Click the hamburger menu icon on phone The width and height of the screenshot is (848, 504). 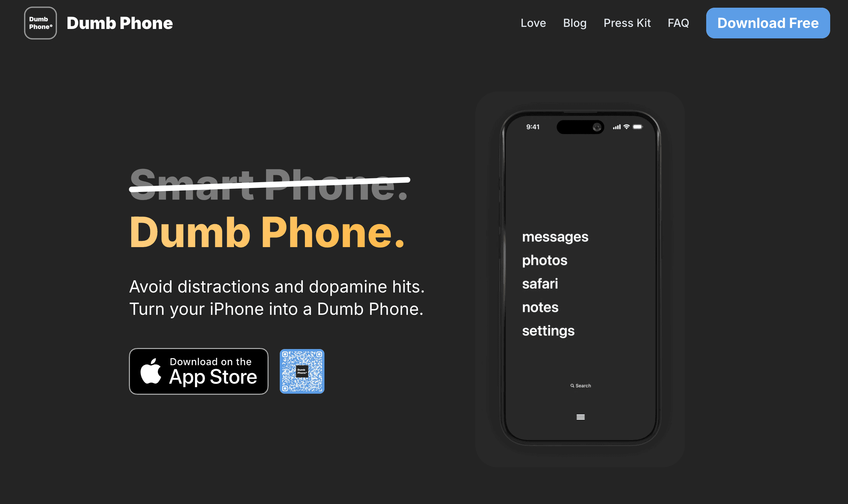(580, 417)
